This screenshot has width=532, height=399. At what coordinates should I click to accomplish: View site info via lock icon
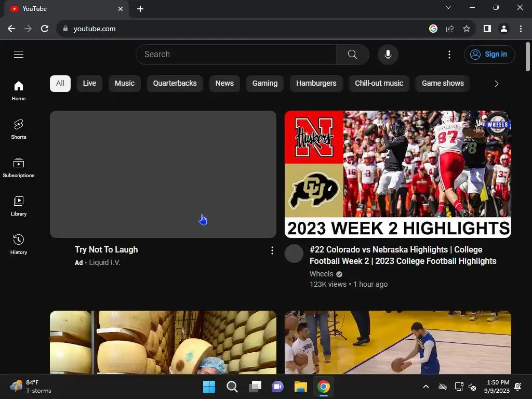[65, 29]
